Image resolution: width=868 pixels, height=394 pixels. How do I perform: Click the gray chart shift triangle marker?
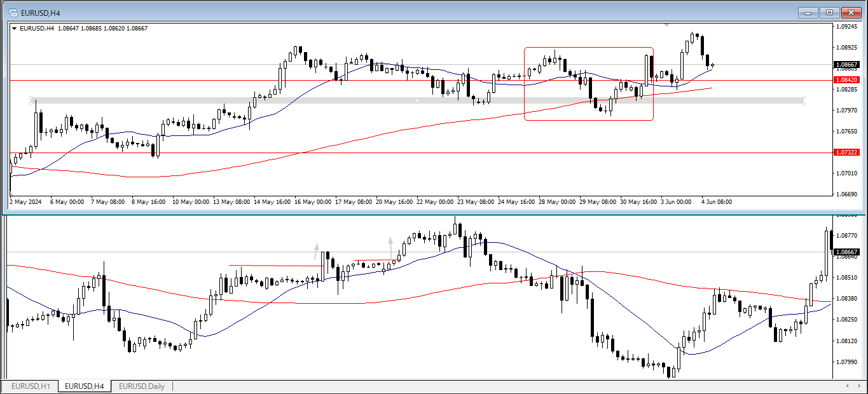pyautogui.click(x=666, y=25)
